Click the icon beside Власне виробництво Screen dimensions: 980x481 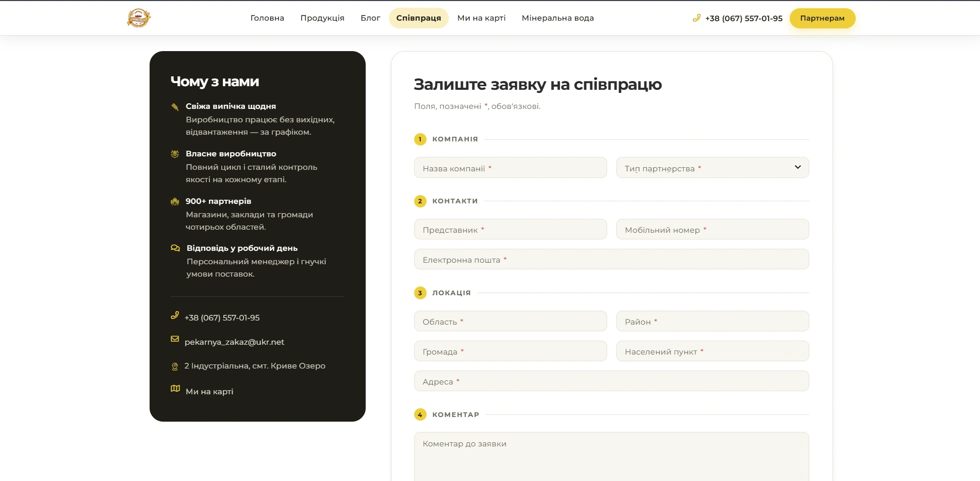coord(175,154)
